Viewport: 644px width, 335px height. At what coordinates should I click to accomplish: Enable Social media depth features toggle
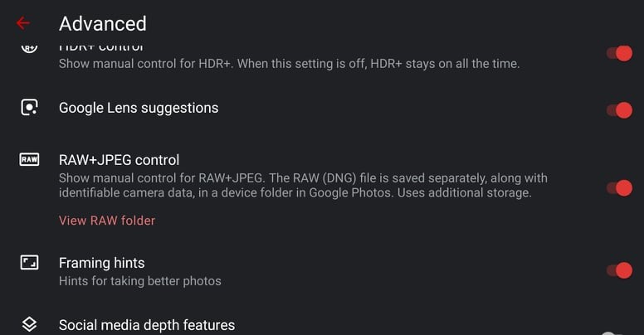(612, 332)
